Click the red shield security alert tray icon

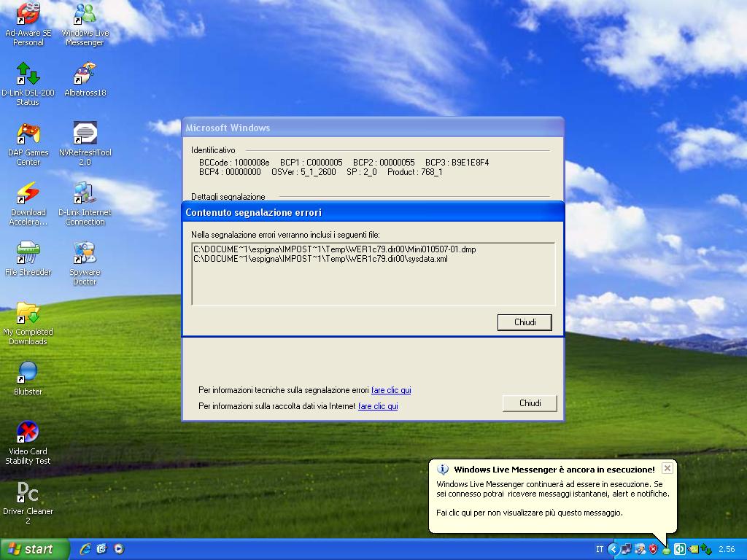pyautogui.click(x=653, y=550)
